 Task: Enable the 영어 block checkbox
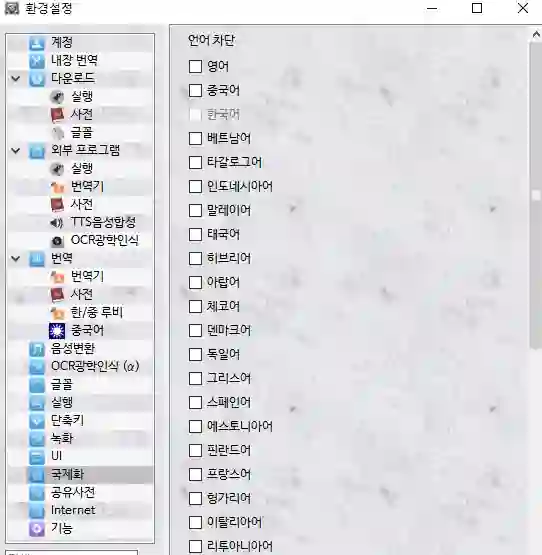tap(195, 66)
